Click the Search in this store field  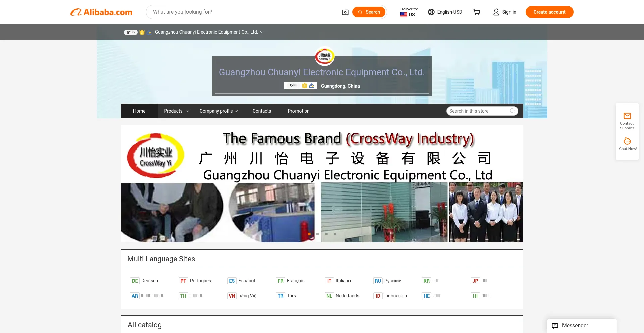point(478,111)
